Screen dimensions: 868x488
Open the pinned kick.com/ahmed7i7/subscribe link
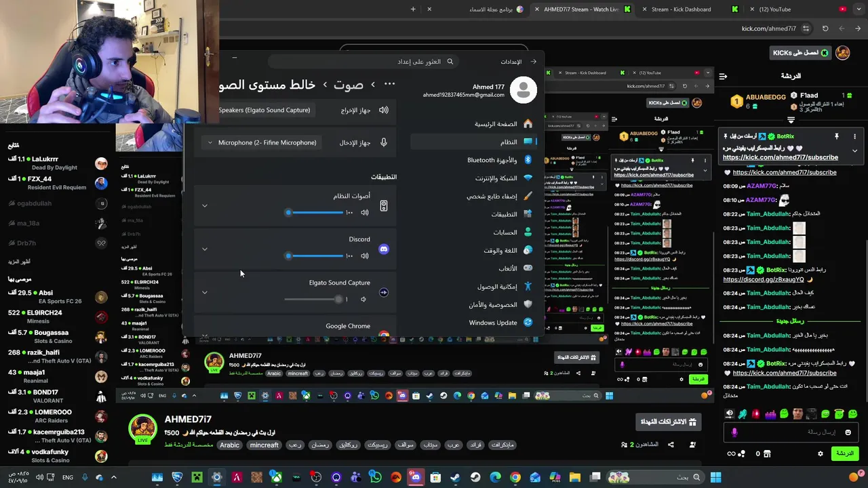(780, 157)
